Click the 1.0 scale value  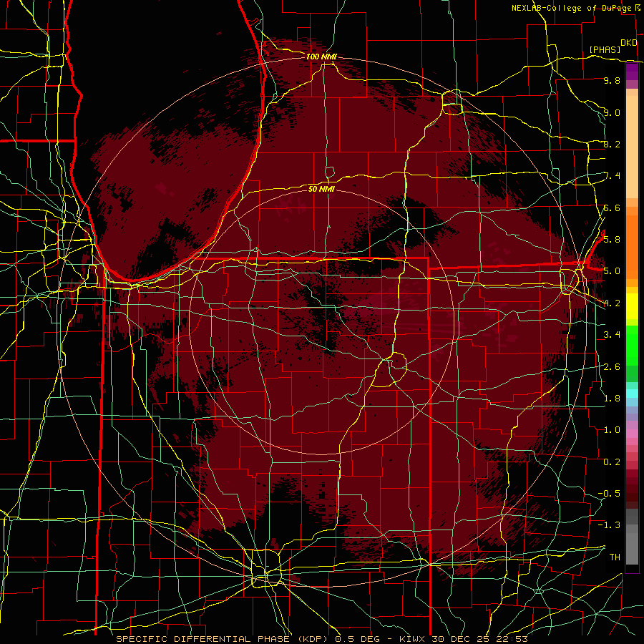612,430
